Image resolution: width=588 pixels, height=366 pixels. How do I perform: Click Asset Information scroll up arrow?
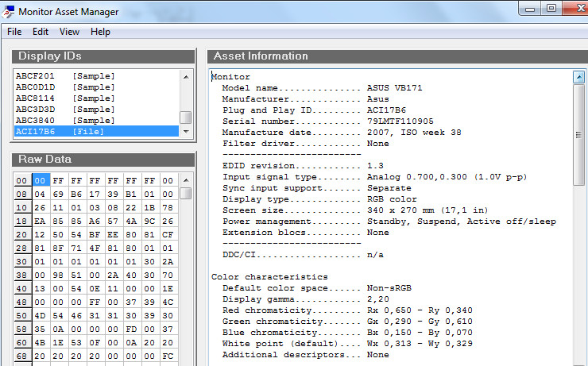(578, 77)
